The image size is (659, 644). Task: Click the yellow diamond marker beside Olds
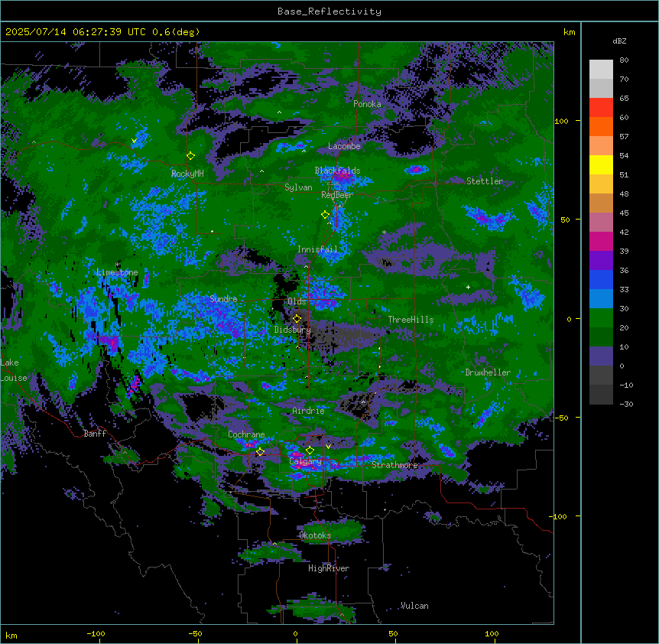[297, 319]
